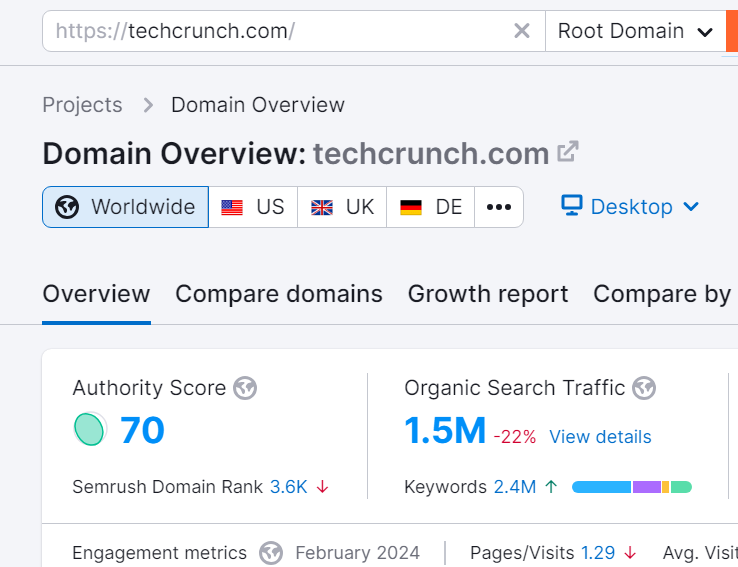The height and width of the screenshot is (567, 738).
Task: Show more countries with three-dots button
Action: 498,207
